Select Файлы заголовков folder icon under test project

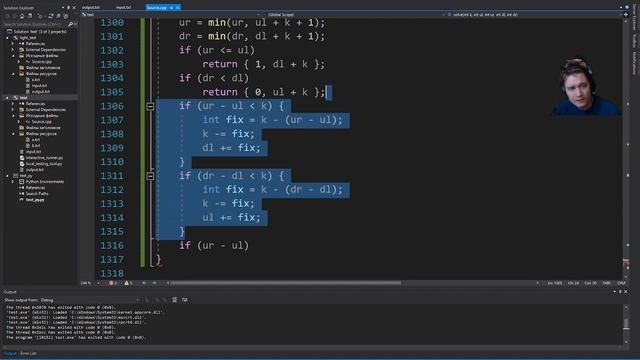[22, 128]
